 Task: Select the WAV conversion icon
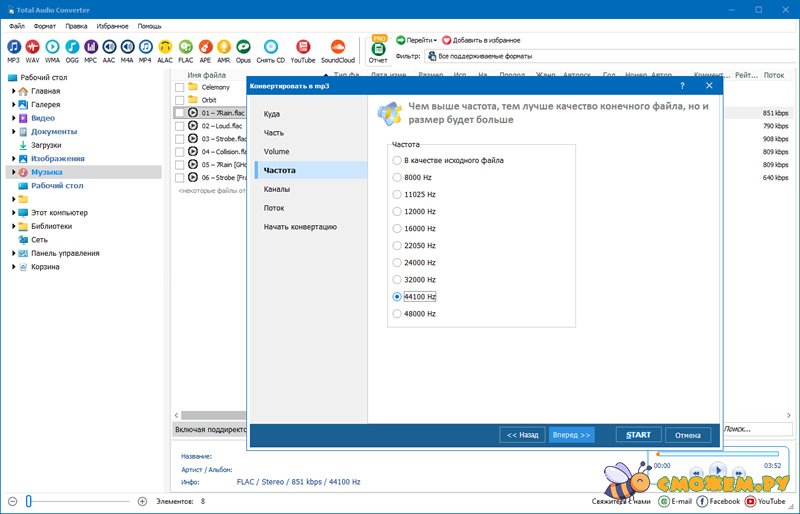click(33, 48)
